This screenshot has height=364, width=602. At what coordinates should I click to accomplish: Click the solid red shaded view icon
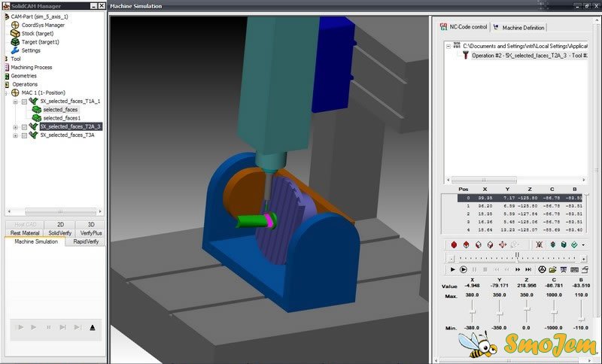point(454,244)
